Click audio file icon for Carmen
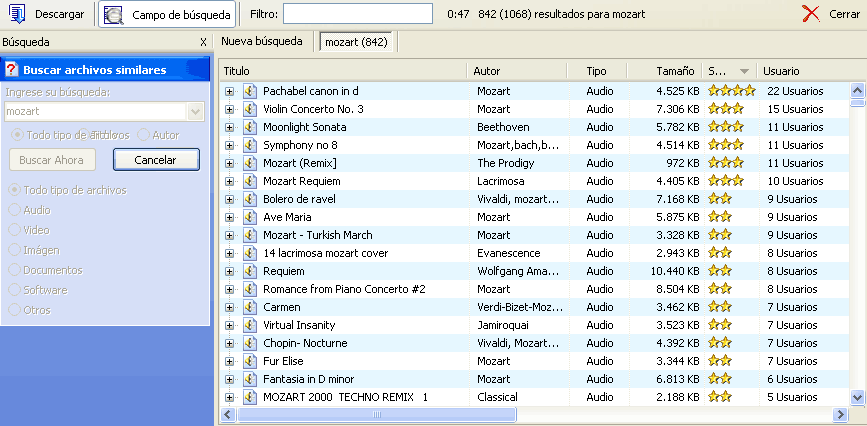 pyautogui.click(x=250, y=307)
